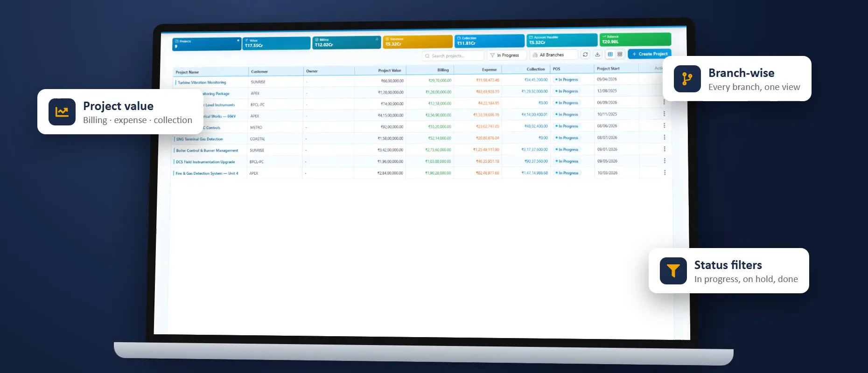Select the Expenses ₹5.32Cr summary card
The height and width of the screenshot is (373, 868).
(418, 41)
